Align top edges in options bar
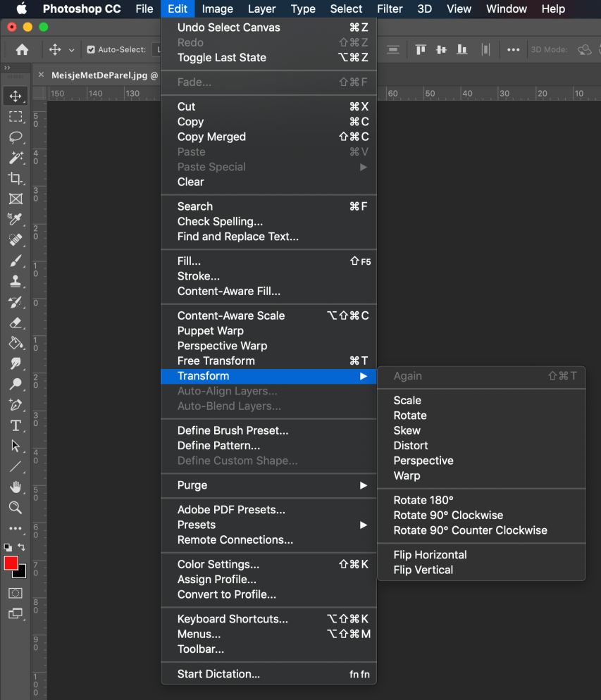601x700 pixels. point(421,49)
